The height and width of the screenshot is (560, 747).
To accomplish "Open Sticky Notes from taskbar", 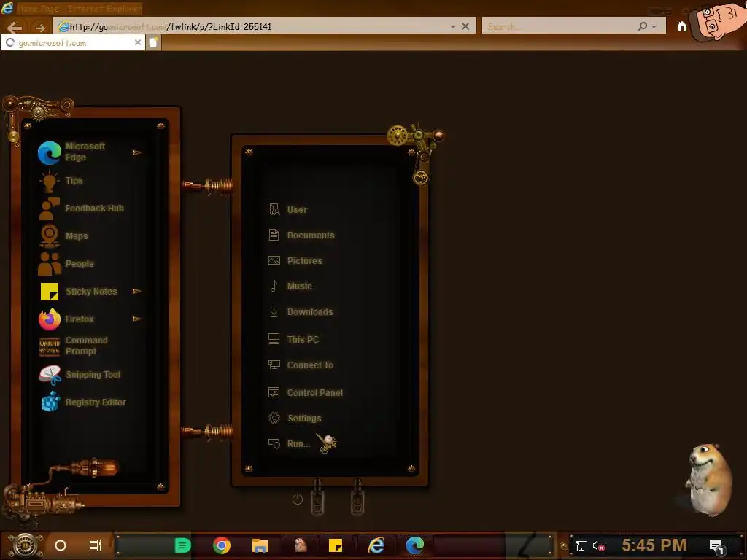I will click(336, 545).
